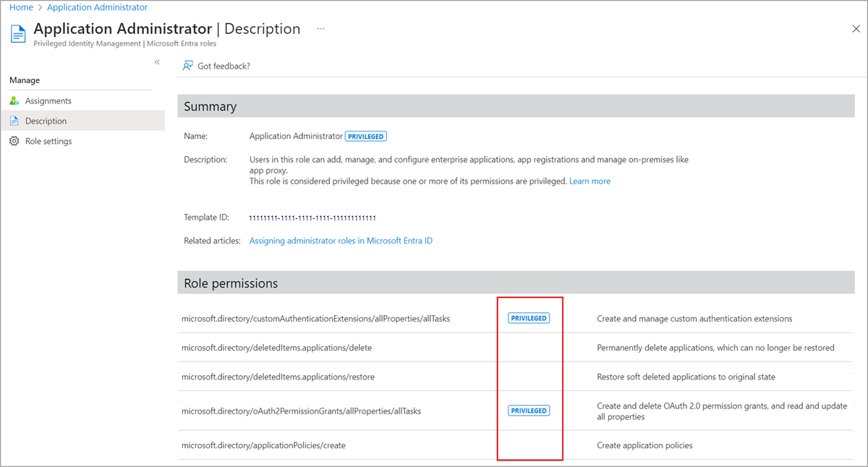This screenshot has height=467, width=868.
Task: Select Description in Manage menu
Action: click(46, 121)
